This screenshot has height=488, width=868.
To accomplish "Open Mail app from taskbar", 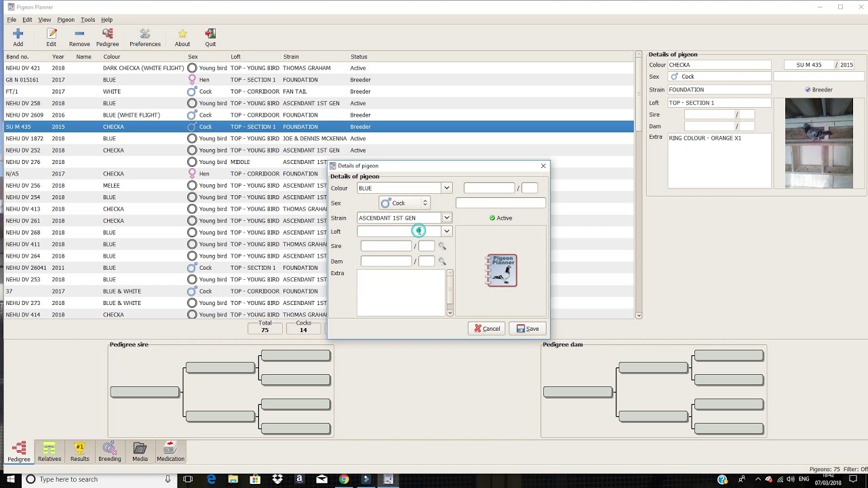I will pyautogui.click(x=321, y=479).
